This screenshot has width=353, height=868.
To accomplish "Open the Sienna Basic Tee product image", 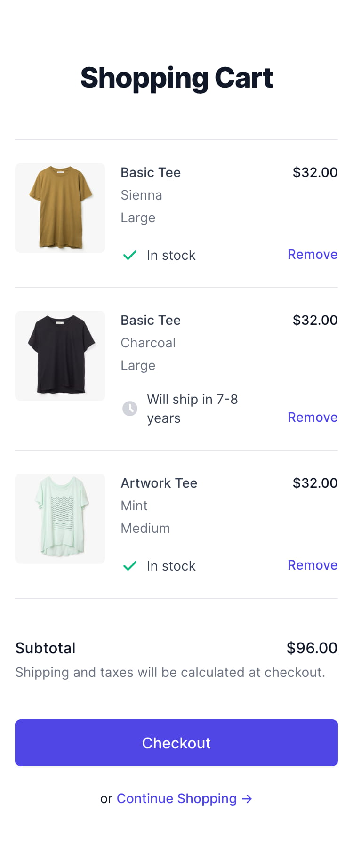I will click(x=60, y=208).
